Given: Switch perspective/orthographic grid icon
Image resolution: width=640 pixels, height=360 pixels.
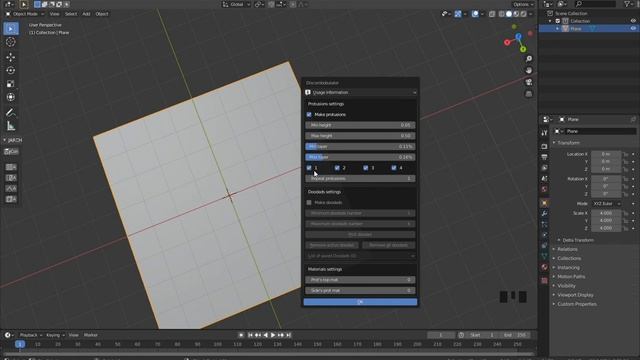Looking at the screenshot, I should (529, 94).
